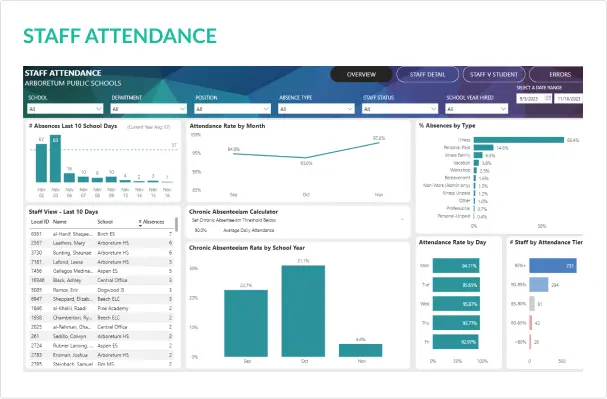Click the Nov 06 absences bar
The height and width of the screenshot is (399, 607).
(x=69, y=178)
